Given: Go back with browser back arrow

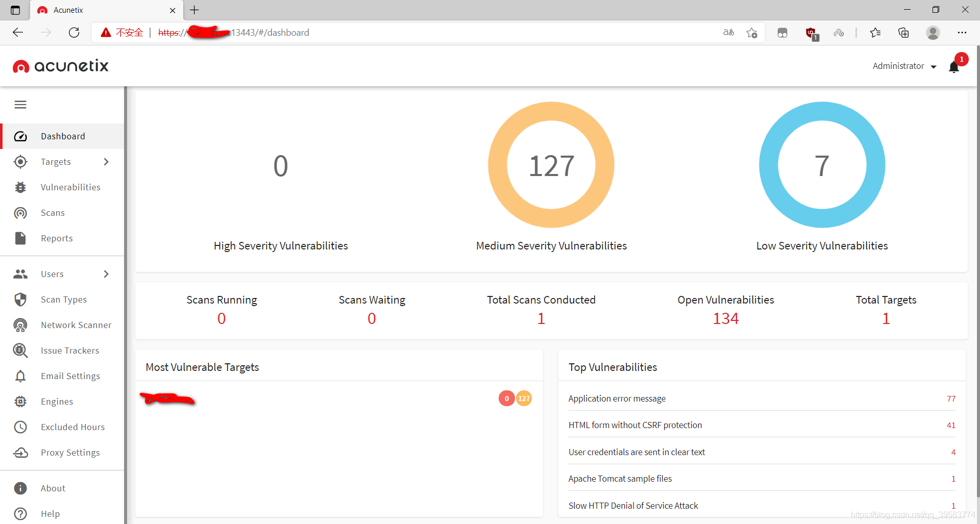Looking at the screenshot, I should pyautogui.click(x=18, y=33).
